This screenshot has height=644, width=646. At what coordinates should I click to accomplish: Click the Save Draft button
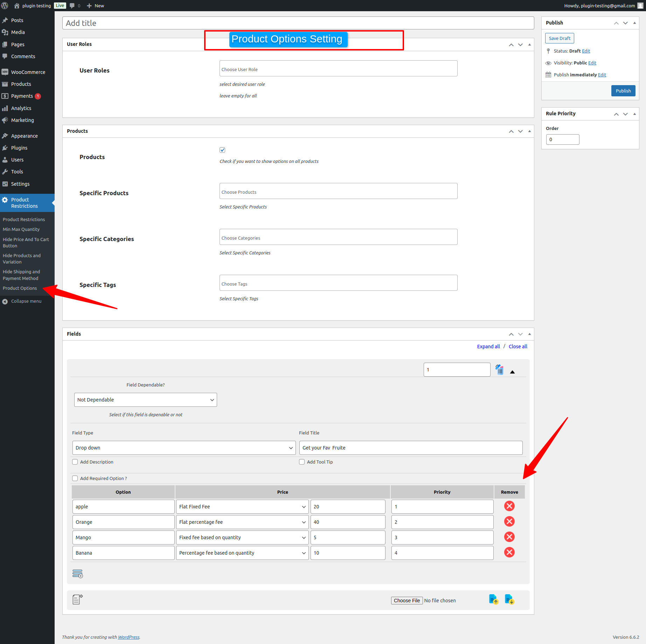pos(560,38)
